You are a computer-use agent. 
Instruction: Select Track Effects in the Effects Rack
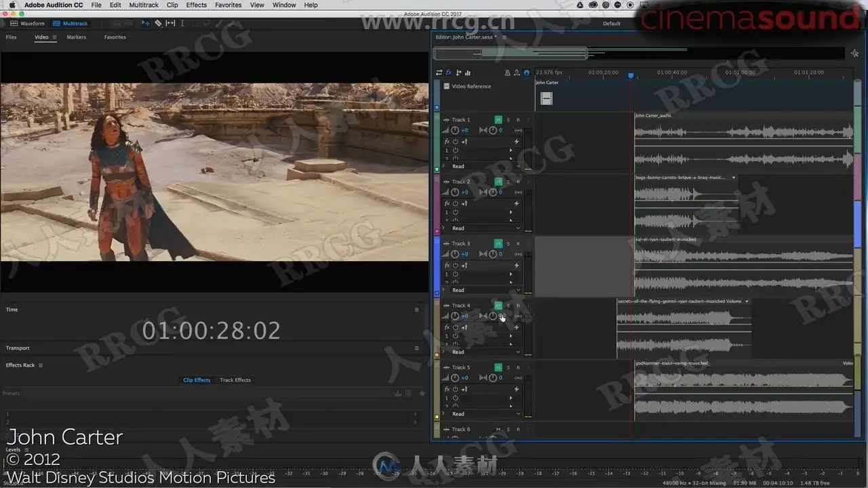[x=235, y=380]
